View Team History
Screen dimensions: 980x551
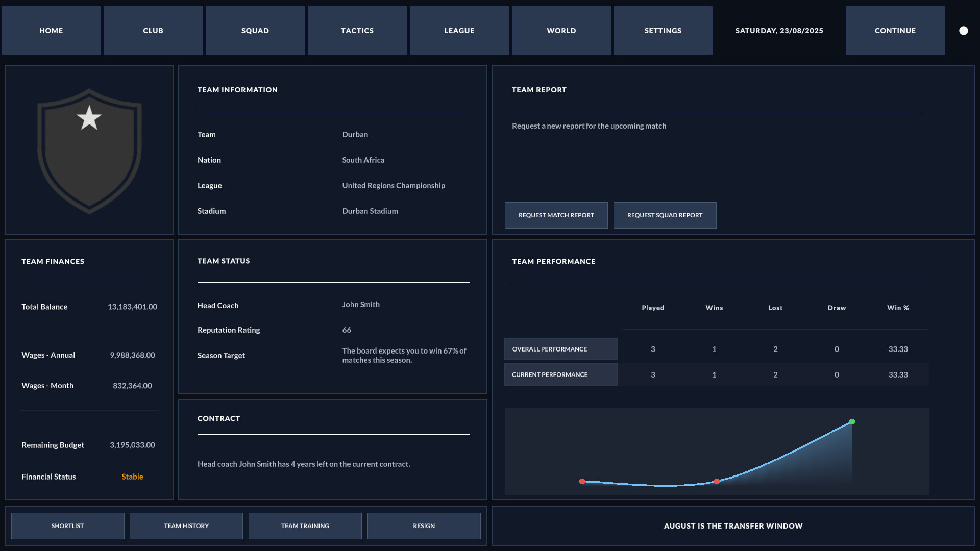(x=186, y=526)
